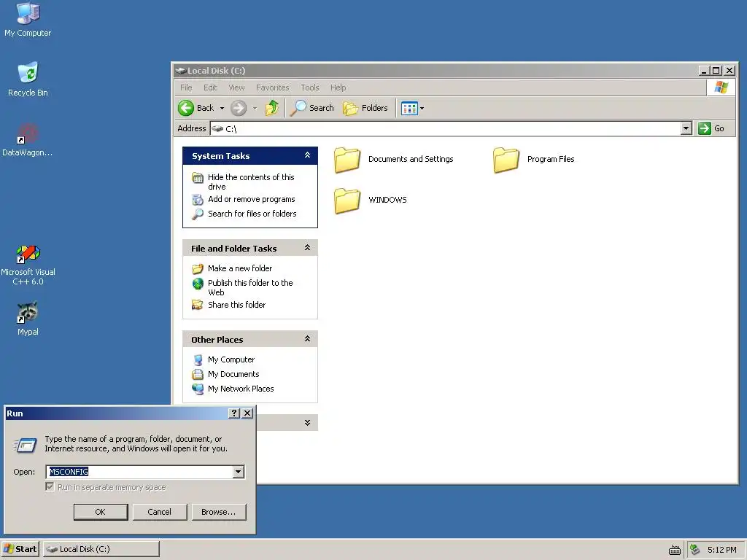Open My Computer desktop icon
747x560 pixels.
(28, 19)
